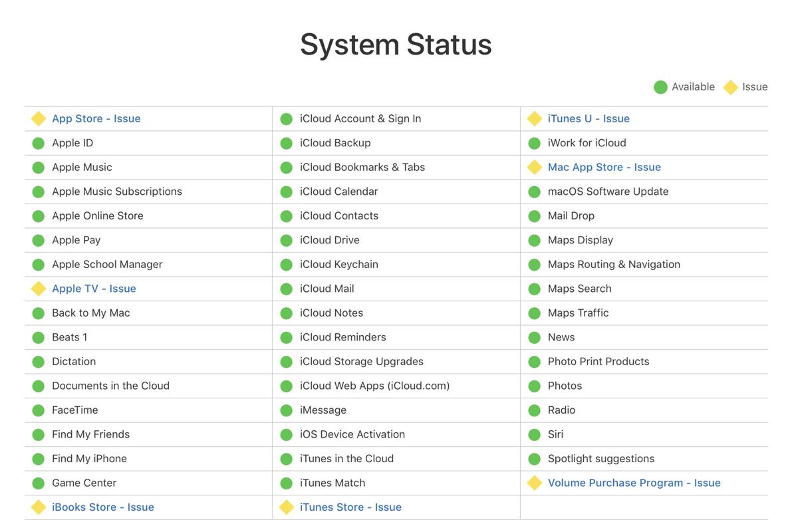Screen dimensions: 798x532
Task: Click the green status dot beside Mail Drop
Action: coord(535,215)
